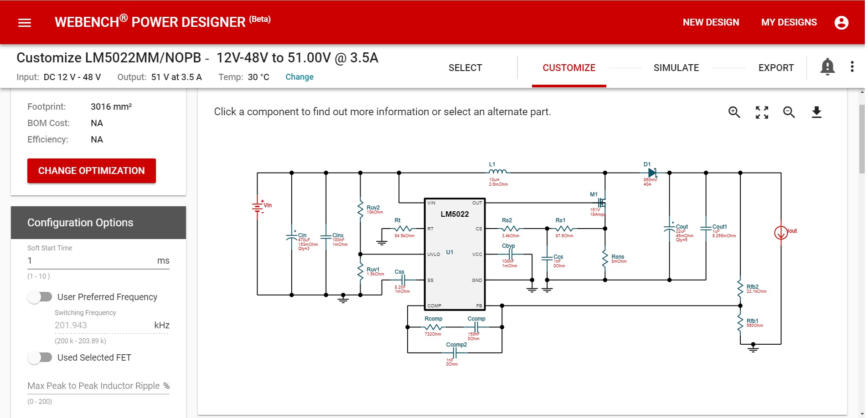
Task: Zoom in on the schematic
Action: pyautogui.click(x=734, y=112)
